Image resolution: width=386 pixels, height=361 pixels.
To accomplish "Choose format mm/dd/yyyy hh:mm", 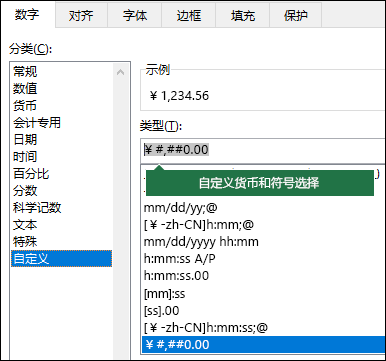I will (263, 242).
